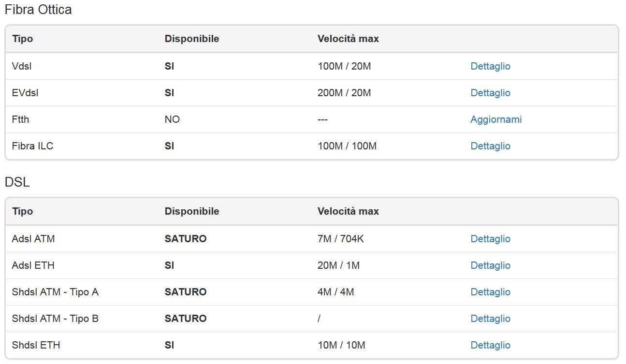
Task: Select the DSL section heading
Action: (17, 182)
